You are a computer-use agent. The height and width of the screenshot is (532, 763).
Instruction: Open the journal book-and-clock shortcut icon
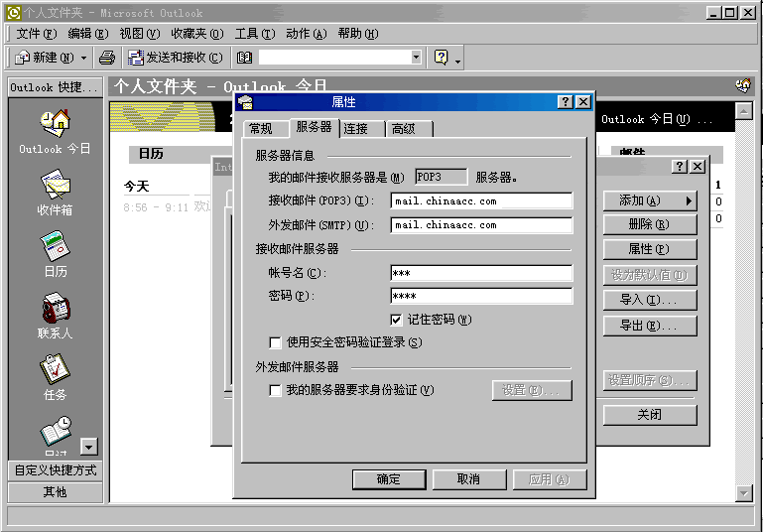tap(56, 432)
